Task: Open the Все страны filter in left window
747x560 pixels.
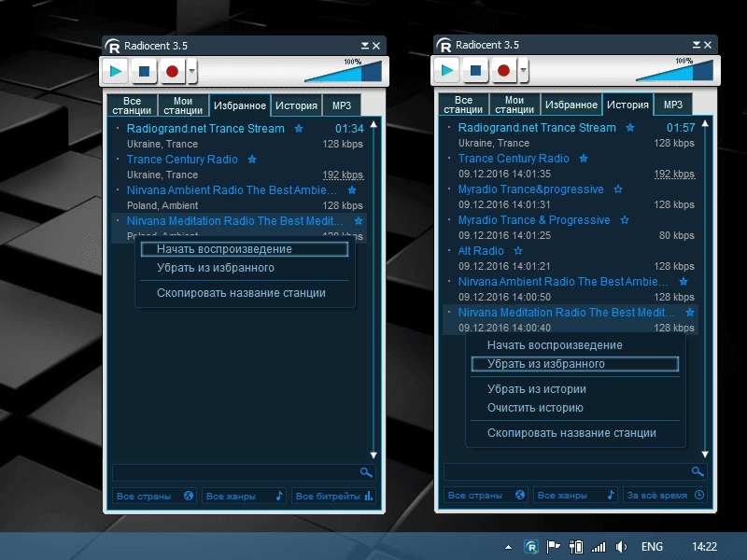Action: point(154,497)
